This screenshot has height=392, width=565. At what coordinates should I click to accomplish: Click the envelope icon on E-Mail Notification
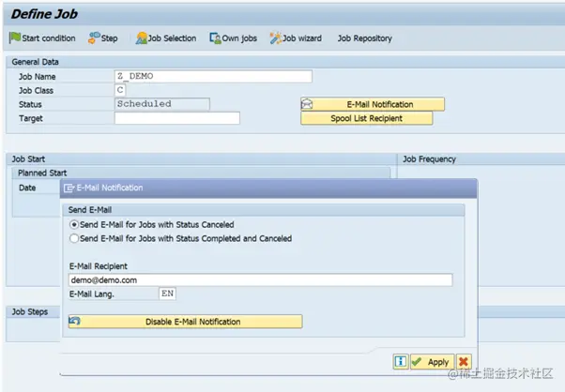tap(307, 104)
